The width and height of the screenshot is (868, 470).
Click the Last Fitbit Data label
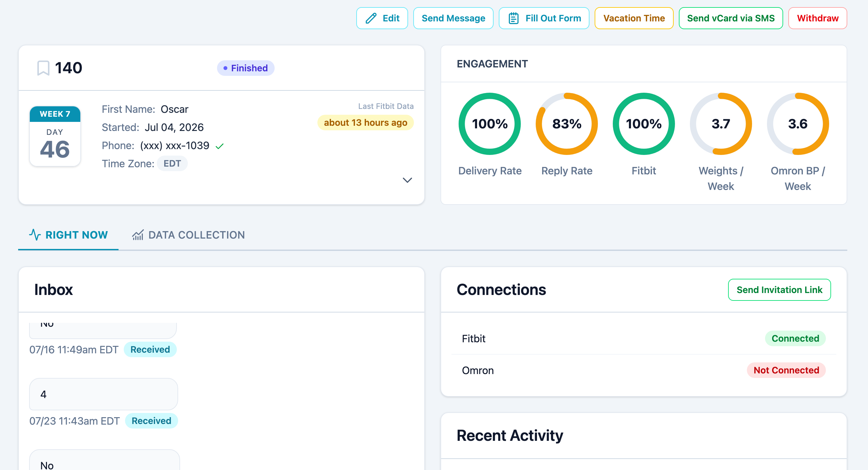385,106
